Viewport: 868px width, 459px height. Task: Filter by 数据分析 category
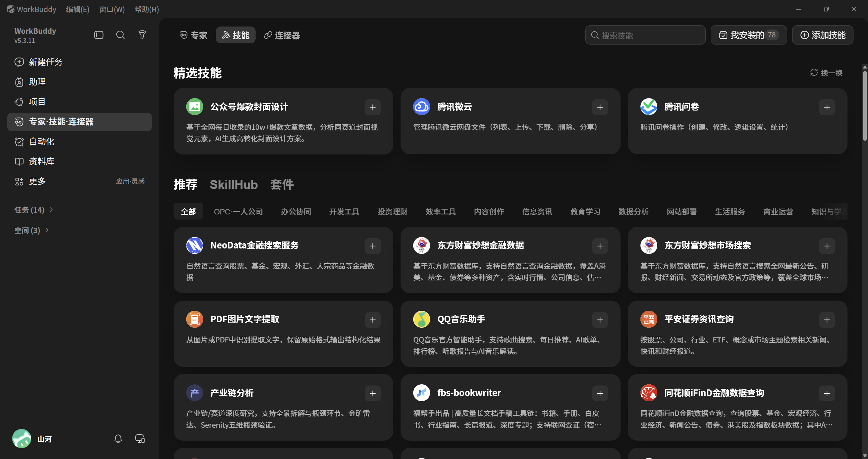[634, 211]
